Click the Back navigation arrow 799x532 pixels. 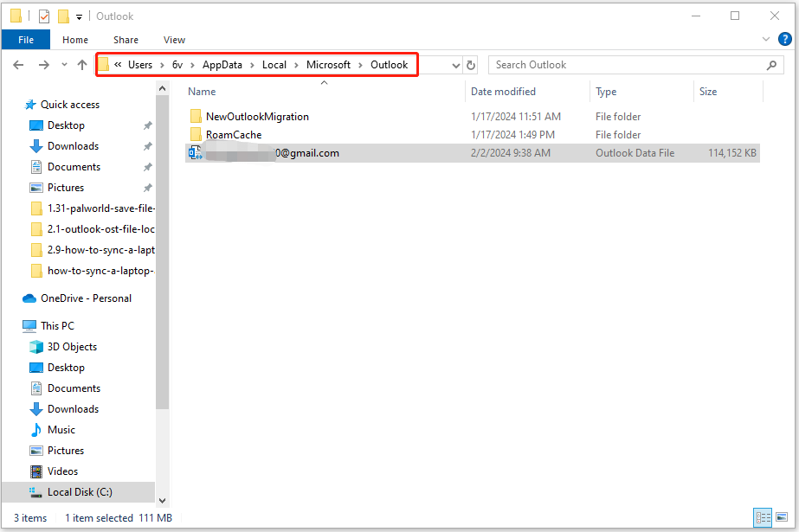point(18,65)
